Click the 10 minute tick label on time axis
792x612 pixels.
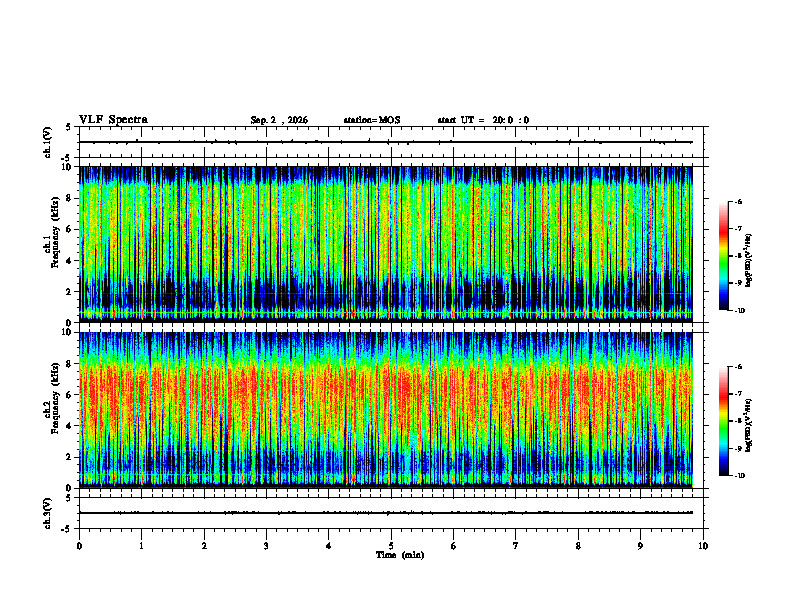[703, 546]
